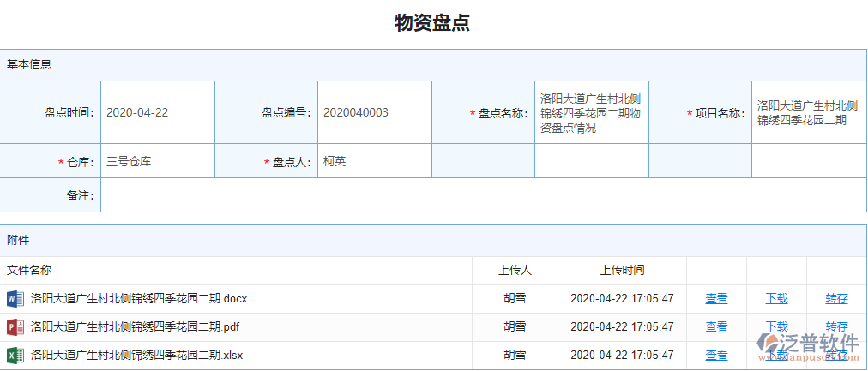
Task: Download the pdf file via 下载
Action: point(776,326)
